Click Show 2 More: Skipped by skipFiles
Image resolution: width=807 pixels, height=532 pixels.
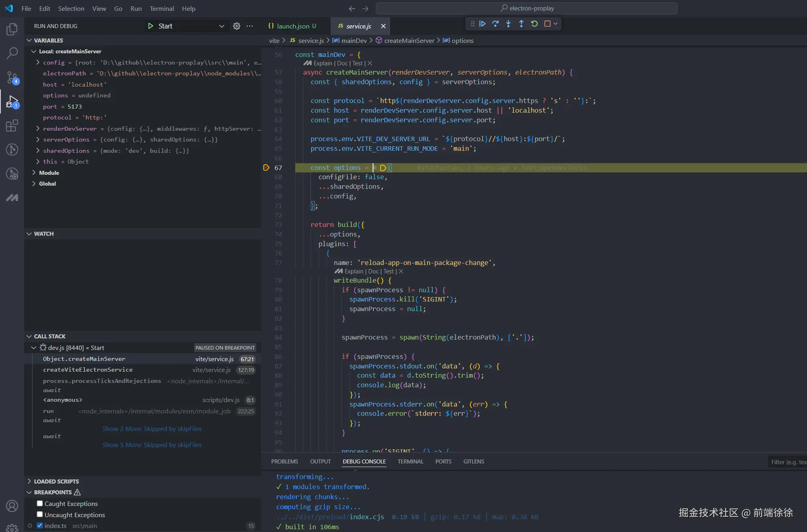pyautogui.click(x=152, y=429)
